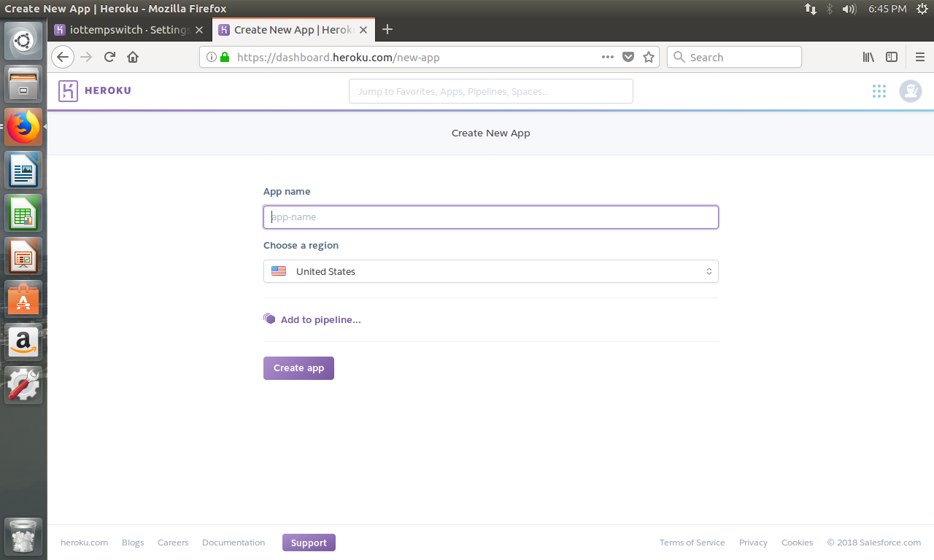Open the Cookies footer link
Image resolution: width=934 pixels, height=560 pixels.
coord(797,542)
